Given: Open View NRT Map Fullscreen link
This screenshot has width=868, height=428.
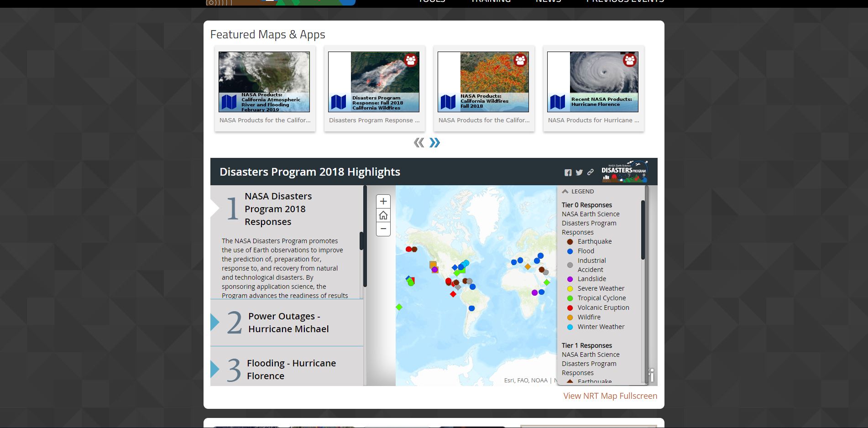Looking at the screenshot, I should tap(610, 396).
